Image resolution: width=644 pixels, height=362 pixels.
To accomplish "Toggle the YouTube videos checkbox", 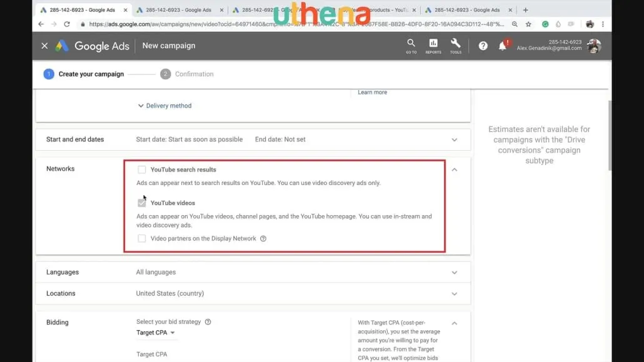I will click(x=142, y=203).
